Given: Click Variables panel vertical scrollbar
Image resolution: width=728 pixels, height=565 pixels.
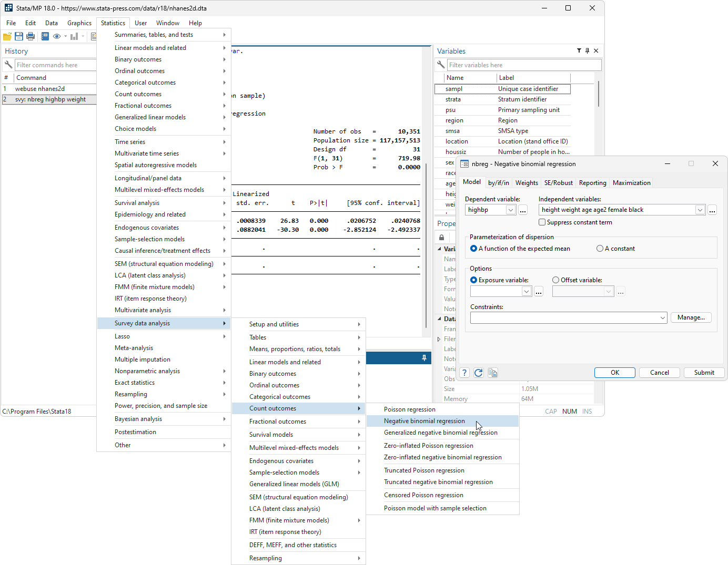Looking at the screenshot, I should (599, 94).
